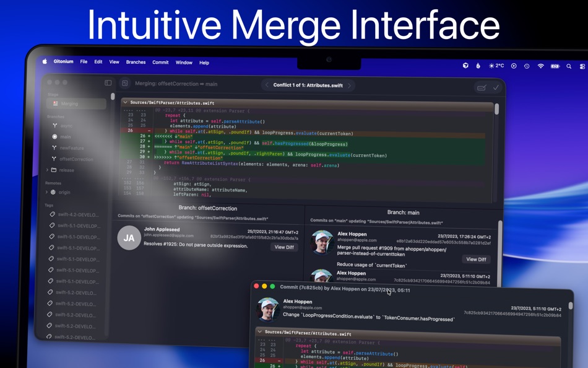Toggle the sidebar panel icon
This screenshot has height=368, width=588.
(108, 82)
